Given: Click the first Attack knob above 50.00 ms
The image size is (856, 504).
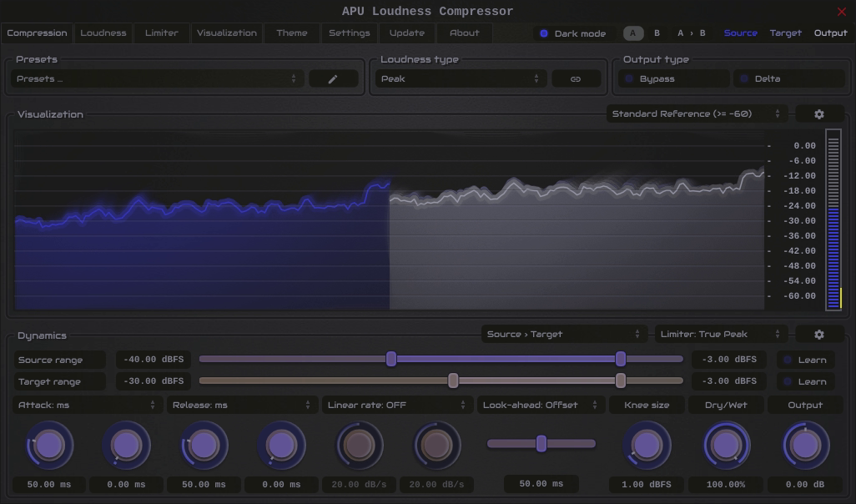Looking at the screenshot, I should [x=49, y=446].
